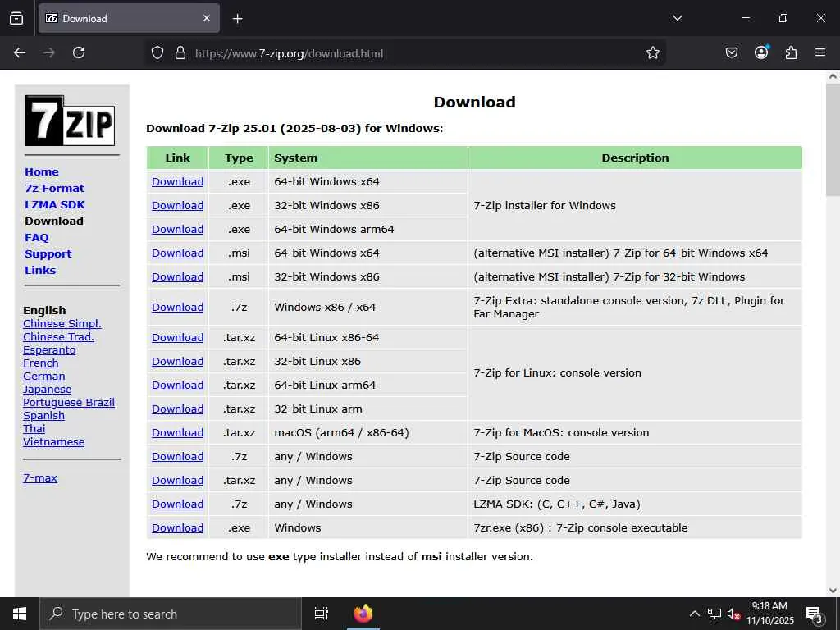840x630 pixels.
Task: Switch language to Portuguese Brazil
Action: coord(69,403)
